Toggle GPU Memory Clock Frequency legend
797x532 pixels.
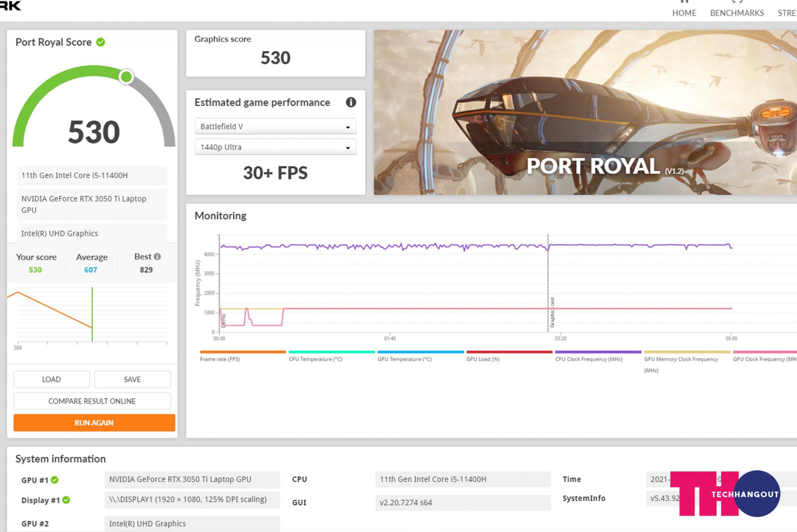point(687,352)
